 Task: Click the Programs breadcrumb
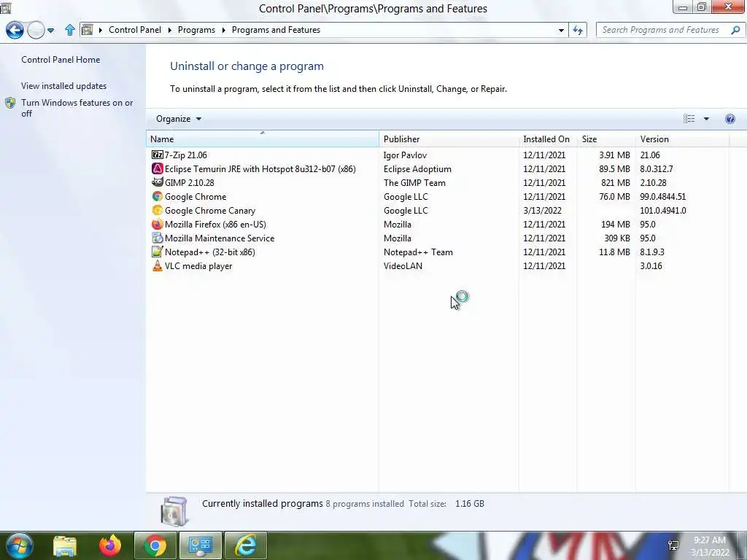(x=196, y=29)
